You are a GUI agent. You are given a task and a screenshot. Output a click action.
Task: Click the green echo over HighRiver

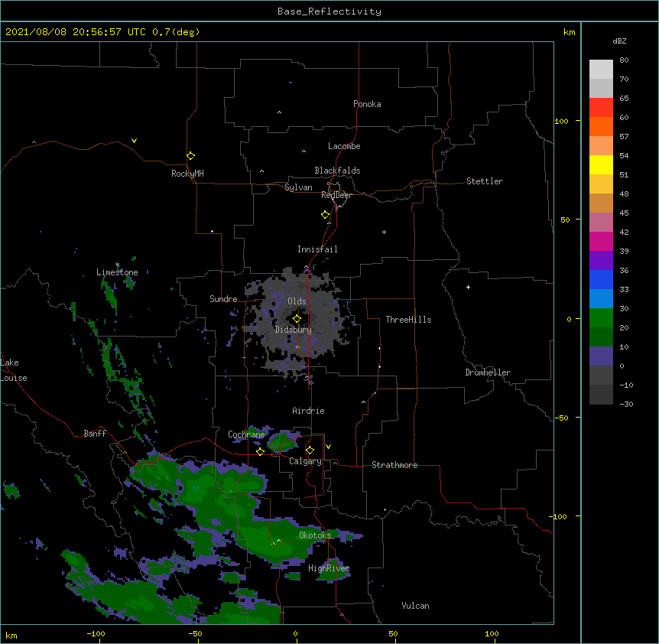(x=333, y=571)
